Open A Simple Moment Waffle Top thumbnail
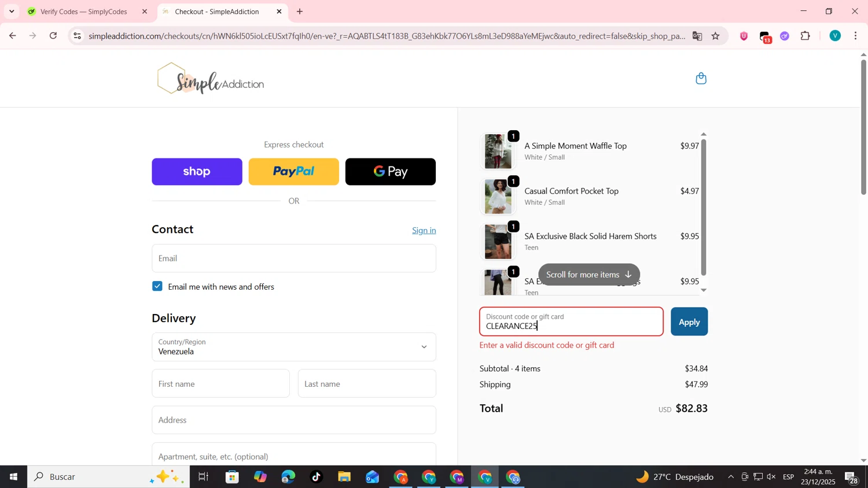This screenshot has width=868, height=488. 498,151
